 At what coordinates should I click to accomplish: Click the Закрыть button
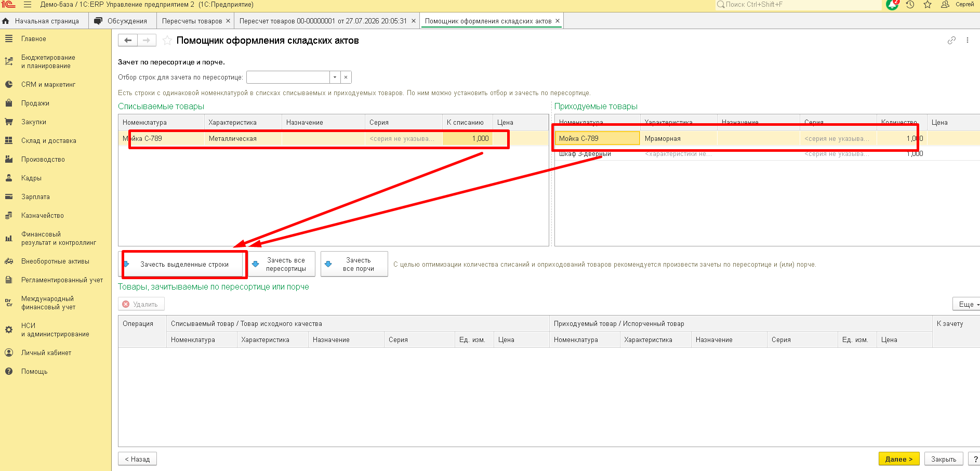point(944,459)
